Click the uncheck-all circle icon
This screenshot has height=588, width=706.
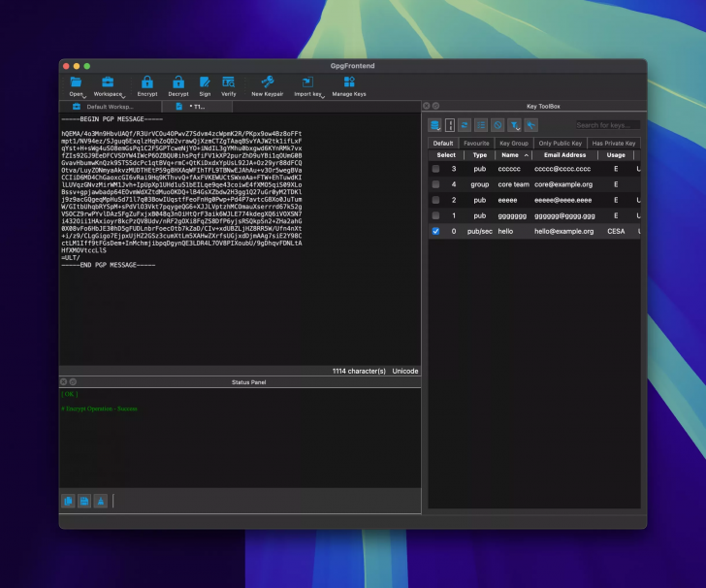[497, 125]
